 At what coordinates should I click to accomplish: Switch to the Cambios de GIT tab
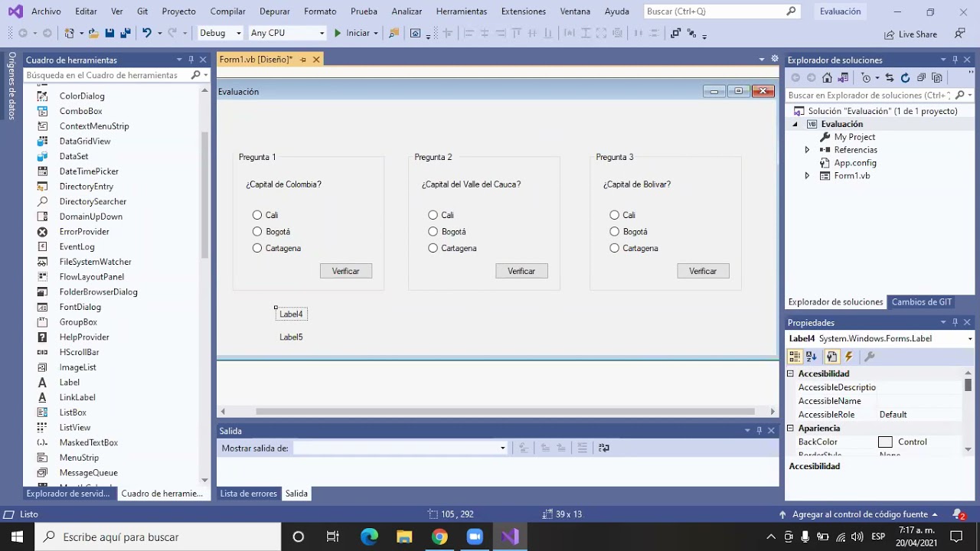pyautogui.click(x=922, y=302)
